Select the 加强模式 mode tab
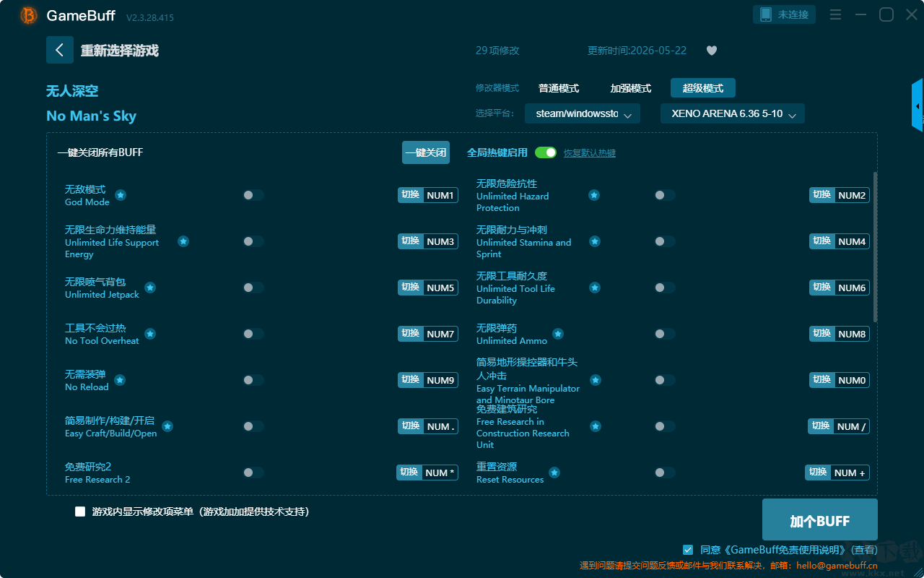 click(631, 88)
